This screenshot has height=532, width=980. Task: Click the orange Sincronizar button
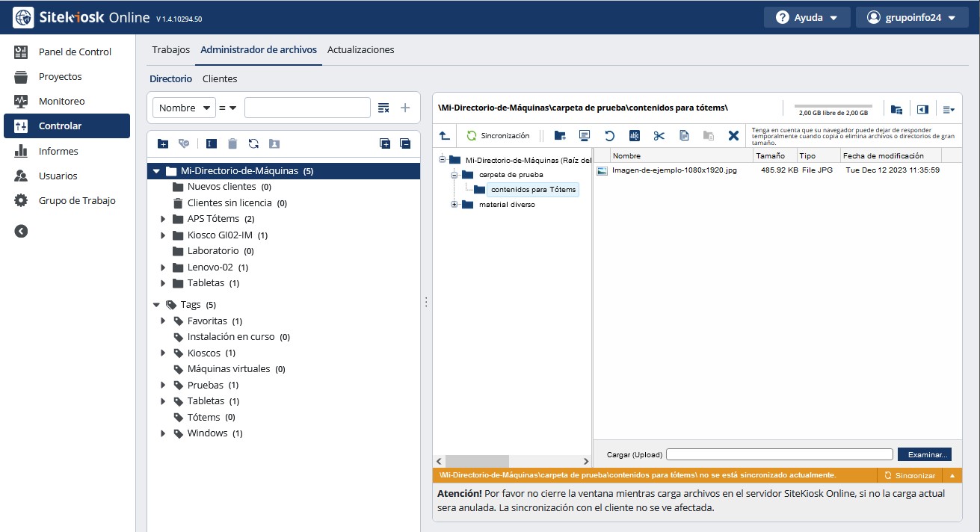point(909,475)
